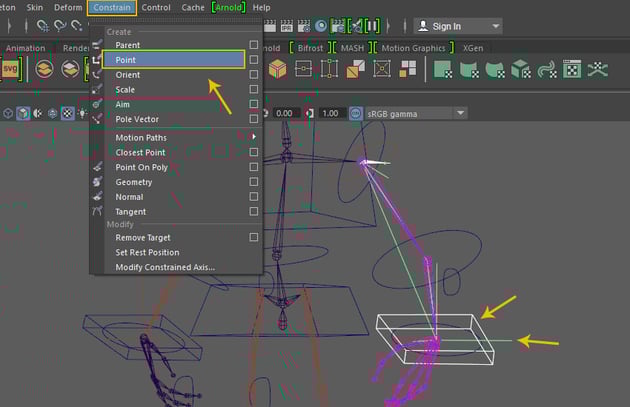Choose Modify Constrained Axis... option
The width and height of the screenshot is (630, 407).
tap(165, 267)
